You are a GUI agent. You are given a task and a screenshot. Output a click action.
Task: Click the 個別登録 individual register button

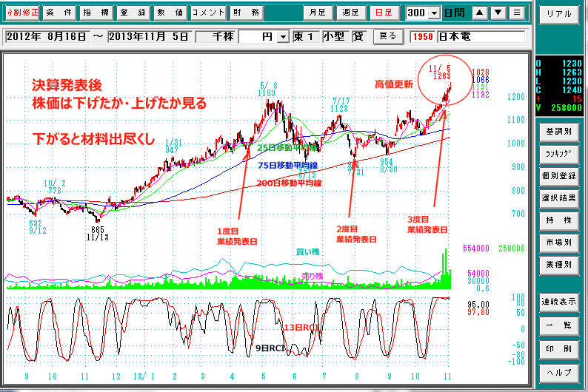pos(559,176)
